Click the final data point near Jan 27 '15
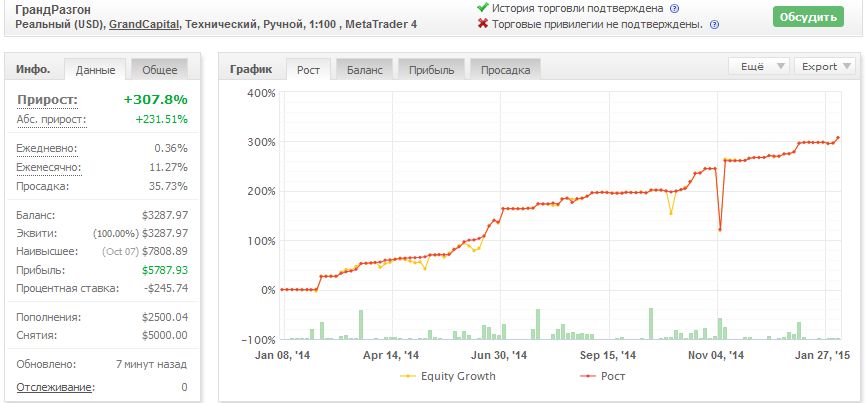 tap(838, 138)
